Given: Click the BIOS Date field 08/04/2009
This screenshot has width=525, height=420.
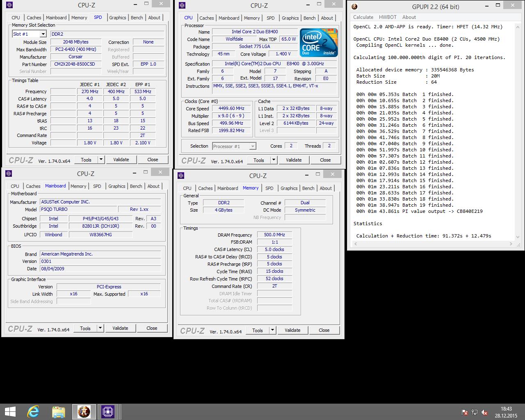Looking at the screenshot, I should point(100,269).
